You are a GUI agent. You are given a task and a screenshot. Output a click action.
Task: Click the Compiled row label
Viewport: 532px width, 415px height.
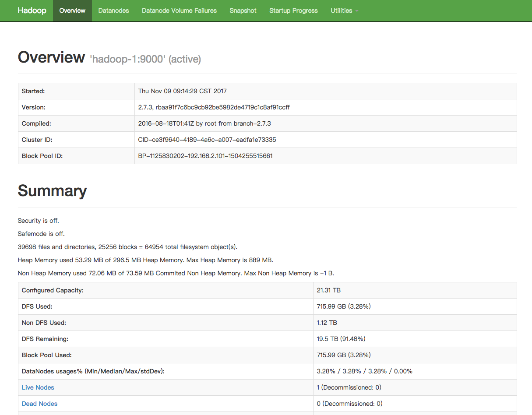[x=36, y=123]
